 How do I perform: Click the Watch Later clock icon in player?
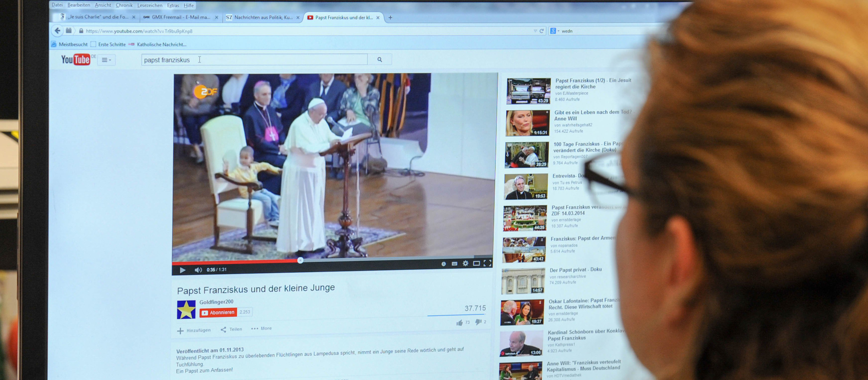(443, 264)
